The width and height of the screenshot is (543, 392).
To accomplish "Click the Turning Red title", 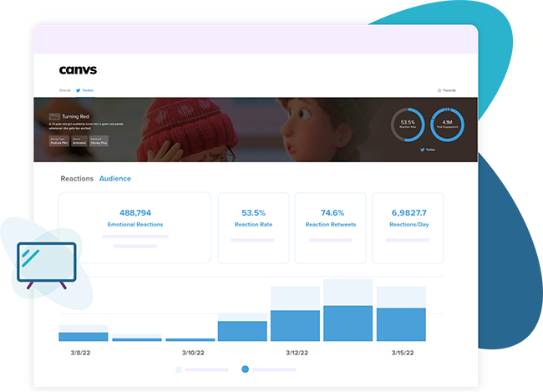I will tap(75, 116).
